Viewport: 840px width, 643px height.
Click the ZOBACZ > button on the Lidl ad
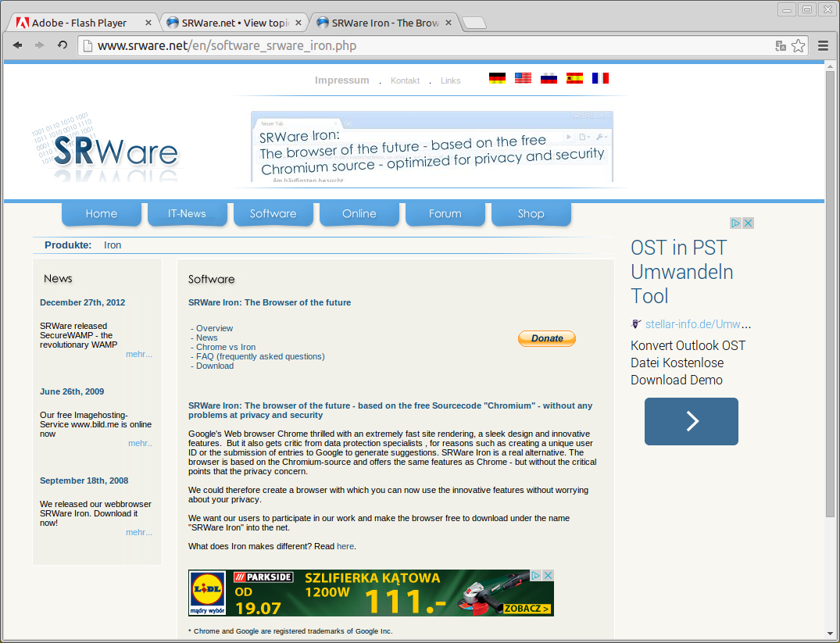pyautogui.click(x=527, y=609)
